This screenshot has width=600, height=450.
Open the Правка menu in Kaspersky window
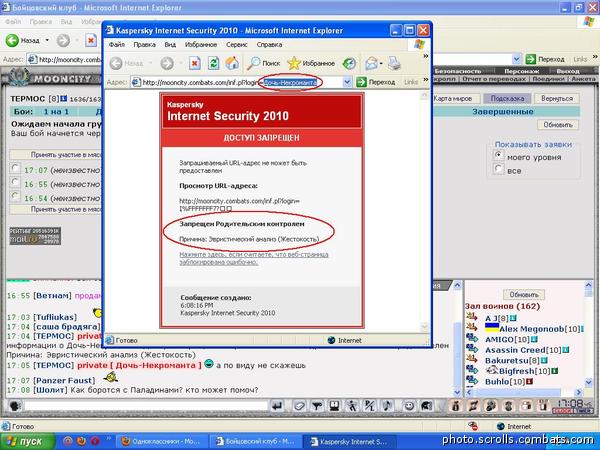(x=145, y=45)
